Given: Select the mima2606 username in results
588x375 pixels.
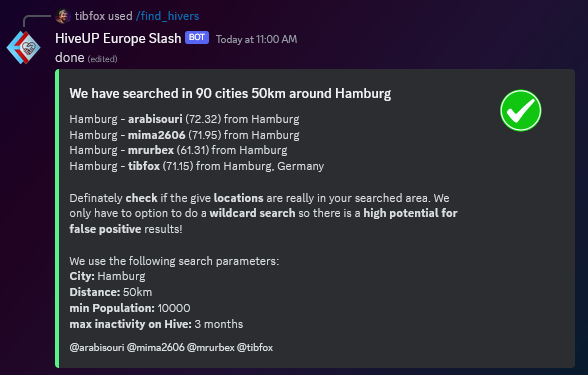Looking at the screenshot, I should 157,135.
